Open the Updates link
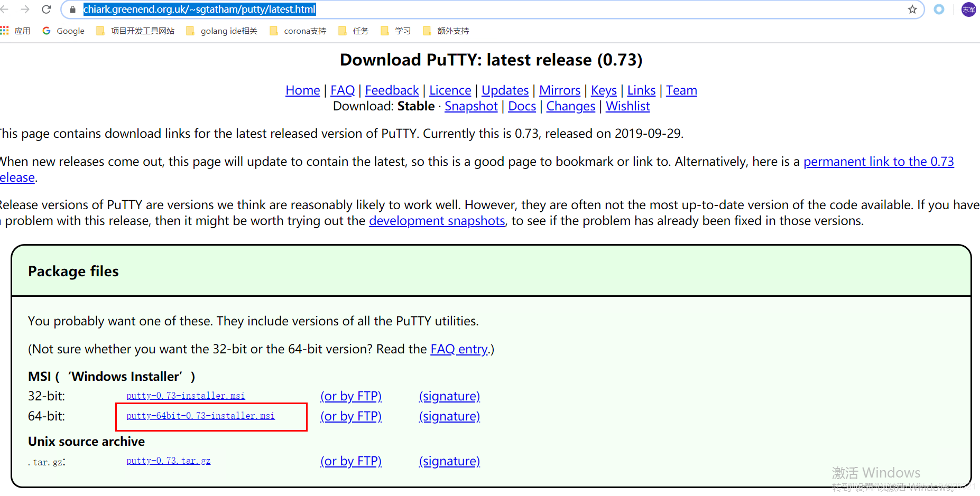Screen dimensions: 980x496 (505, 90)
